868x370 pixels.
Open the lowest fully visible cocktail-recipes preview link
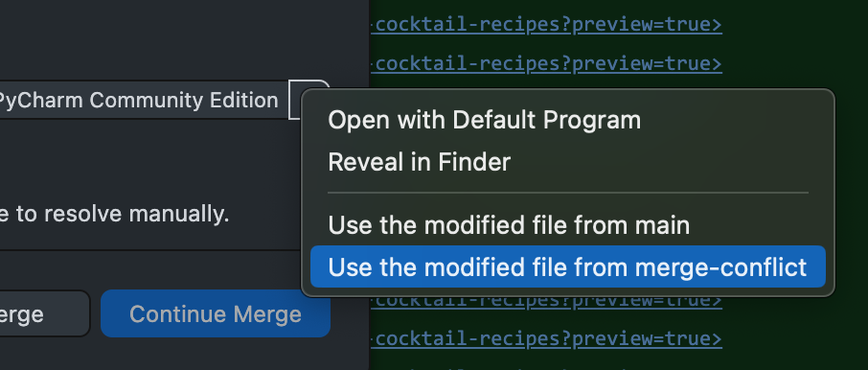[548, 338]
